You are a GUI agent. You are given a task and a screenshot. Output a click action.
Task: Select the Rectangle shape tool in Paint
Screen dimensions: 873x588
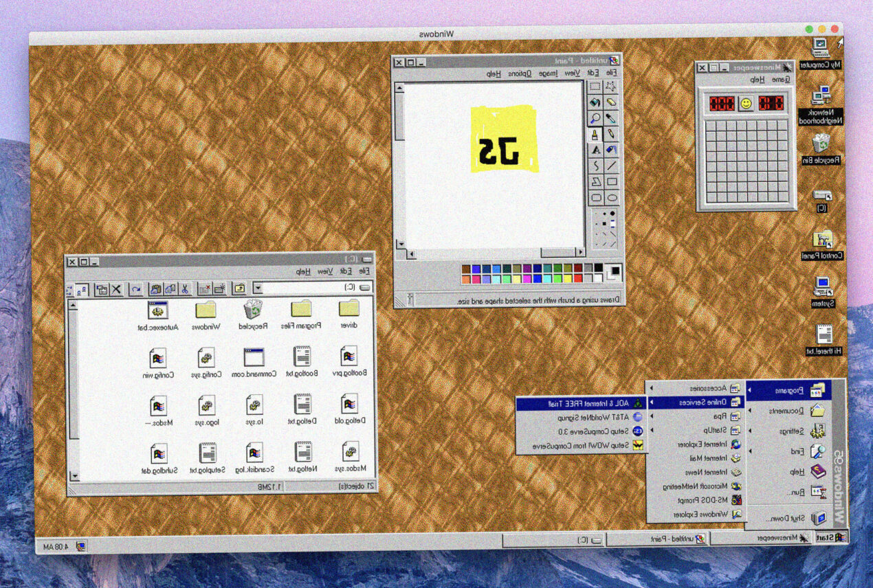tap(611, 181)
